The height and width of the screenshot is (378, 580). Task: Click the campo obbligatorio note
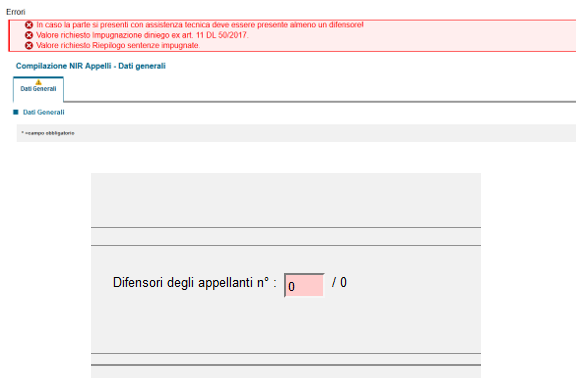point(48,133)
